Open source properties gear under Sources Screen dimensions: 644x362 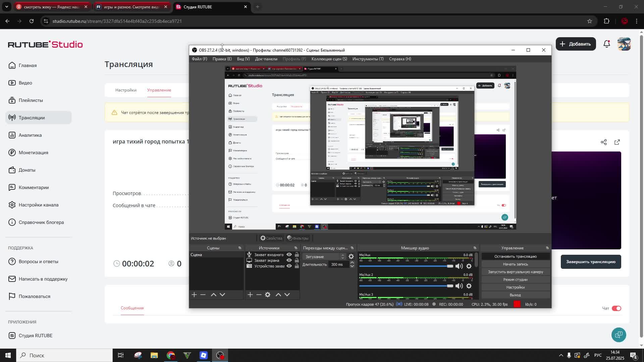pos(268,295)
